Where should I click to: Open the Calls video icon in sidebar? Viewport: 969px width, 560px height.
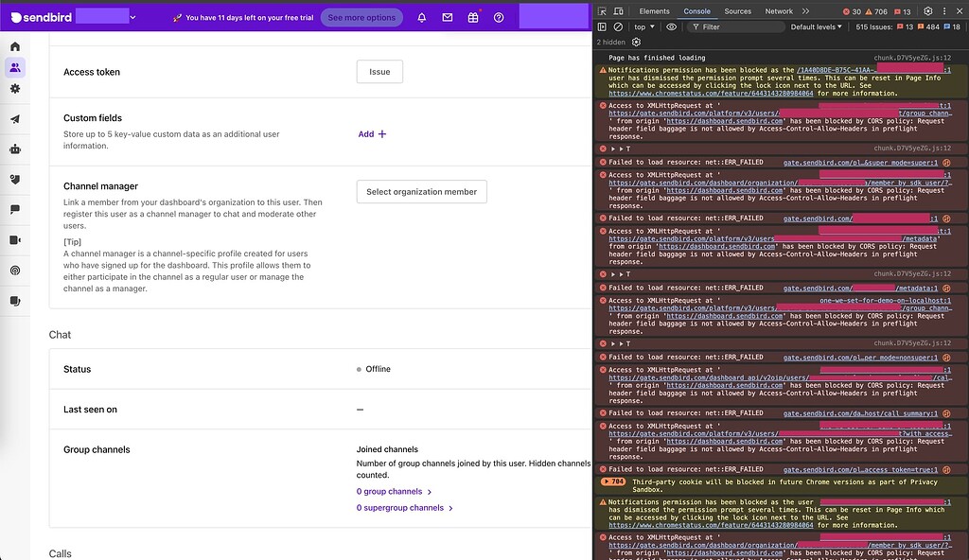(13, 240)
